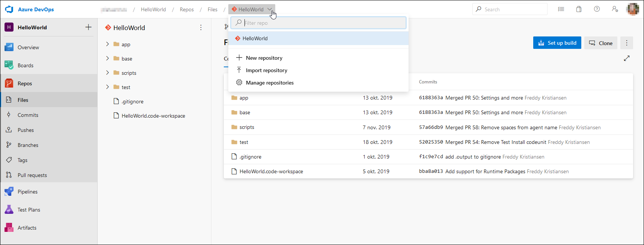Click the HelloWorld project breadcrumb link
The width and height of the screenshot is (644, 245).
coord(153,9)
